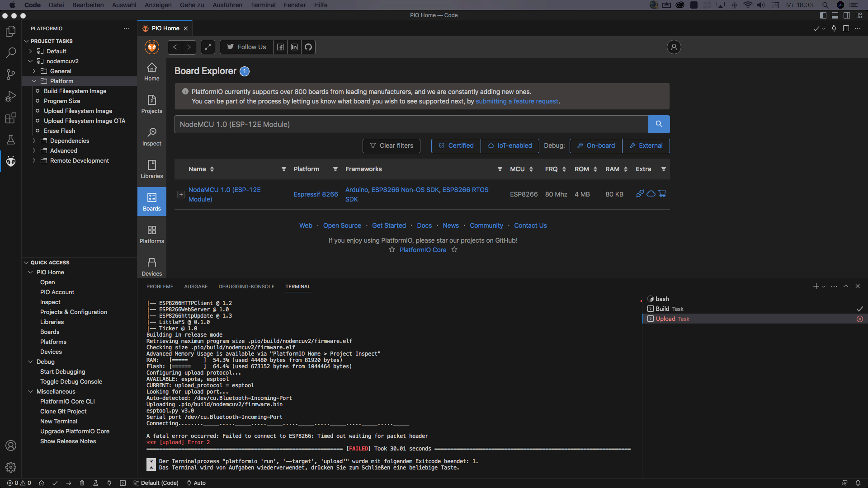Click the board search magnifier button
Screen dimensions: 868x488
pyautogui.click(x=659, y=124)
